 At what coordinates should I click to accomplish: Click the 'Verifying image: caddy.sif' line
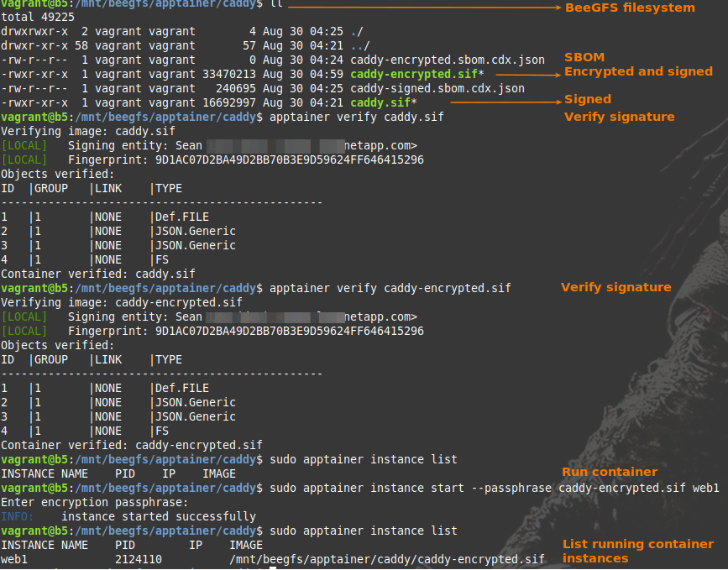point(88,131)
